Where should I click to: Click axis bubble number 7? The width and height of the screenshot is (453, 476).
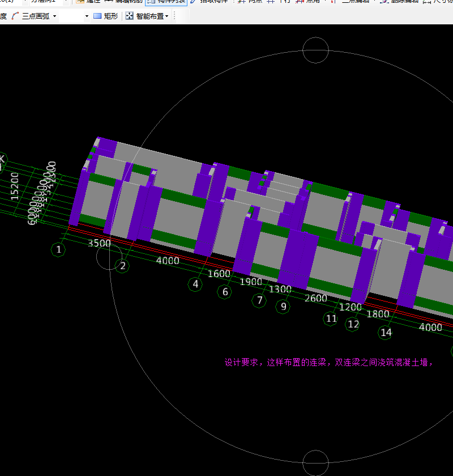(259, 300)
